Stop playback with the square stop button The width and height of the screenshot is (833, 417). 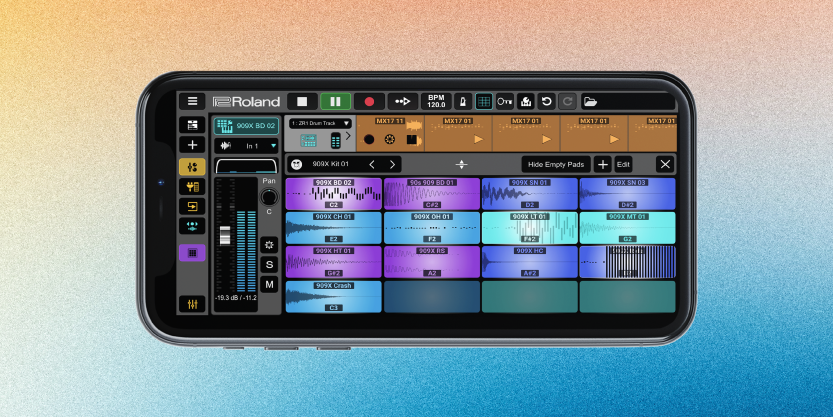(302, 101)
